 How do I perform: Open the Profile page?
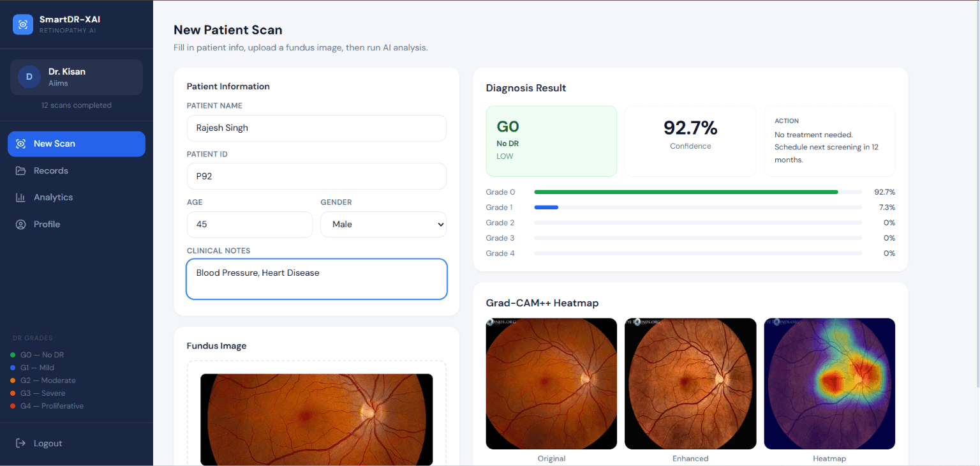[x=77, y=224]
